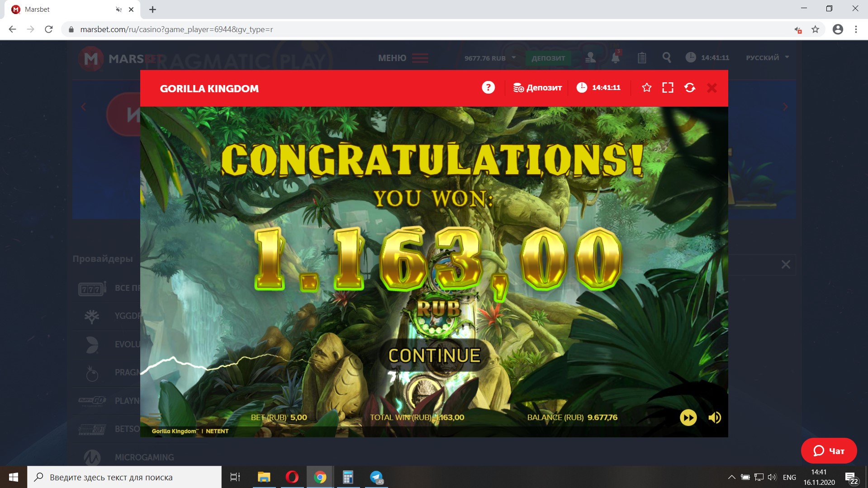Select the Play'n GO provider
The image size is (868, 488).
[x=109, y=401]
